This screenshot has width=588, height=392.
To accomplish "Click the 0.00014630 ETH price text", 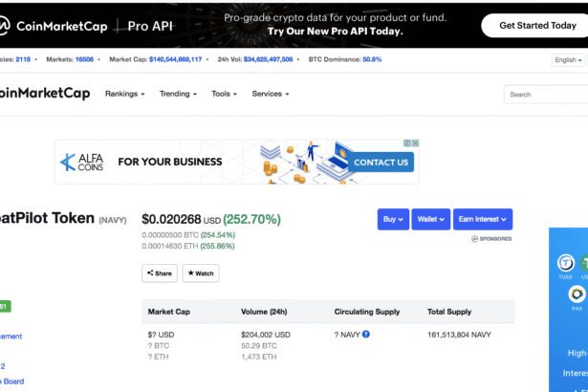I will pyautogui.click(x=170, y=246).
